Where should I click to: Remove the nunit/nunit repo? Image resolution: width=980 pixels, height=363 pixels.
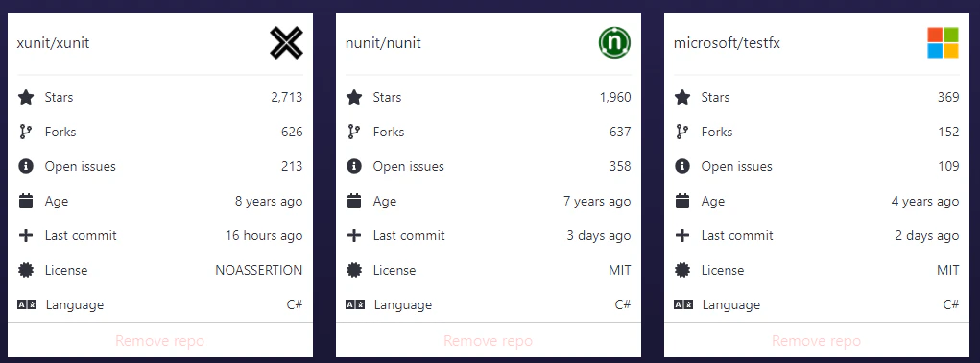click(489, 341)
